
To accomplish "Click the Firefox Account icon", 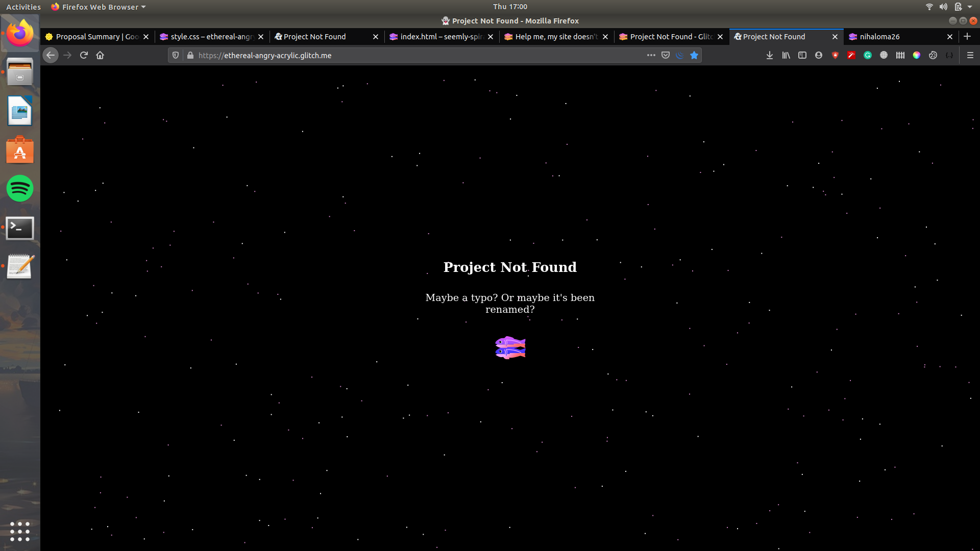I will 819,55.
